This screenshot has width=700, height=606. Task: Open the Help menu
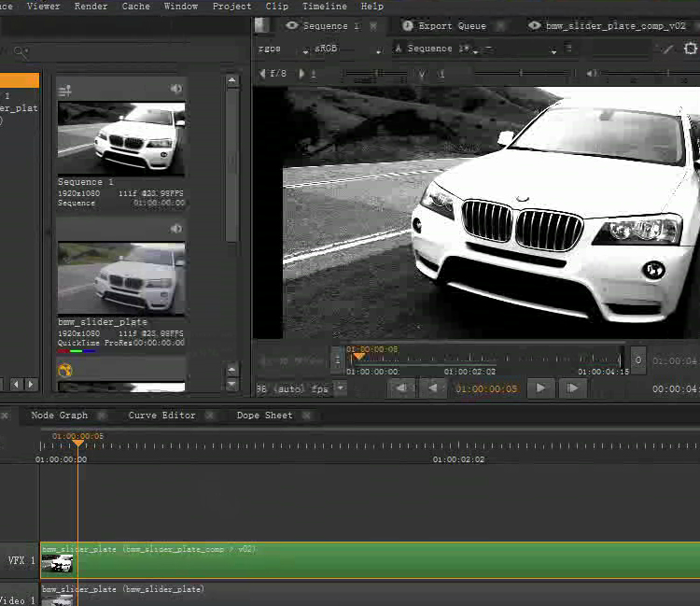(371, 7)
